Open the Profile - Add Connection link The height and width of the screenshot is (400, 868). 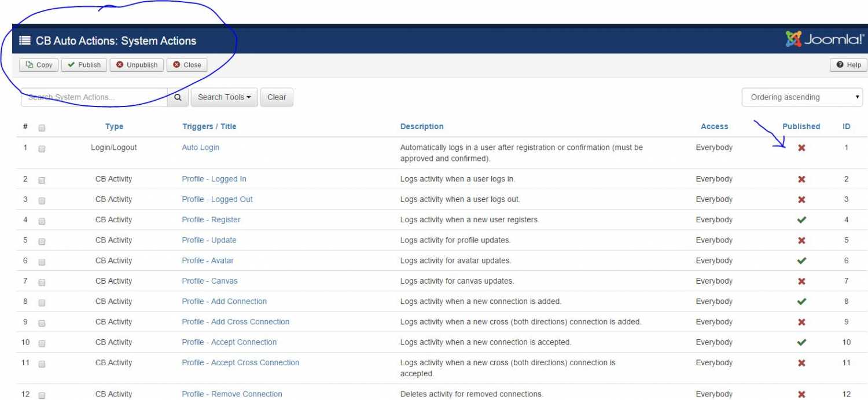click(224, 302)
